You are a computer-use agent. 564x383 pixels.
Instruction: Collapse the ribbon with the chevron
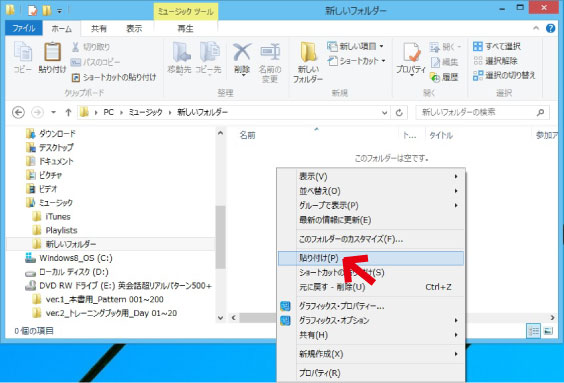pos(536,28)
